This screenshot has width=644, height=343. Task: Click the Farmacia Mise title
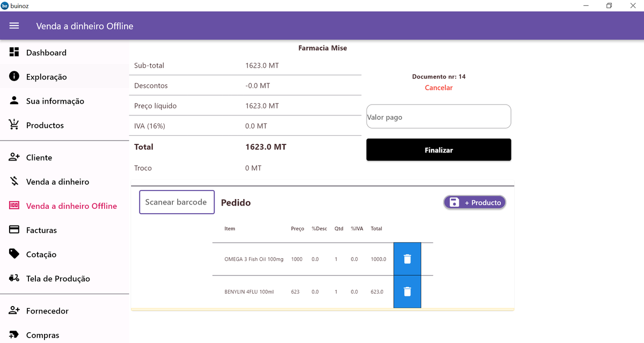(323, 48)
